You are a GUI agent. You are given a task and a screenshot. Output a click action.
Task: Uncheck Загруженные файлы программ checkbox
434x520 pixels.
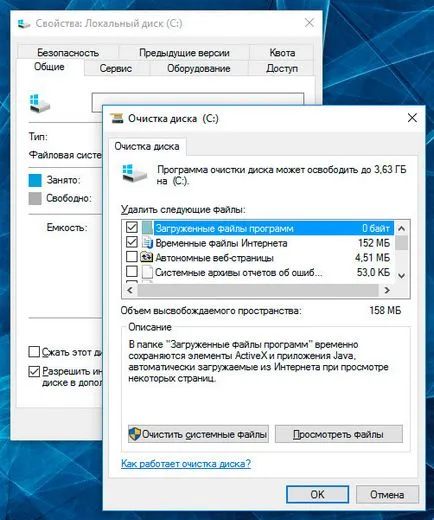pos(132,227)
